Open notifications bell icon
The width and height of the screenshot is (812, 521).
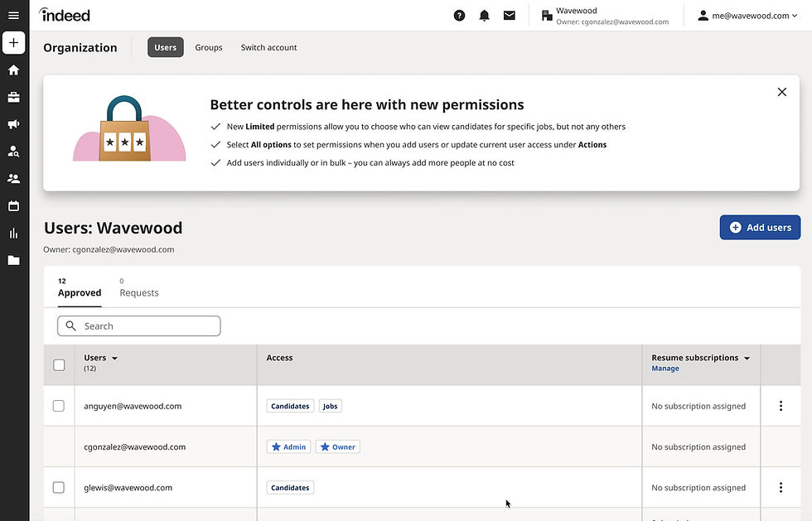click(484, 16)
